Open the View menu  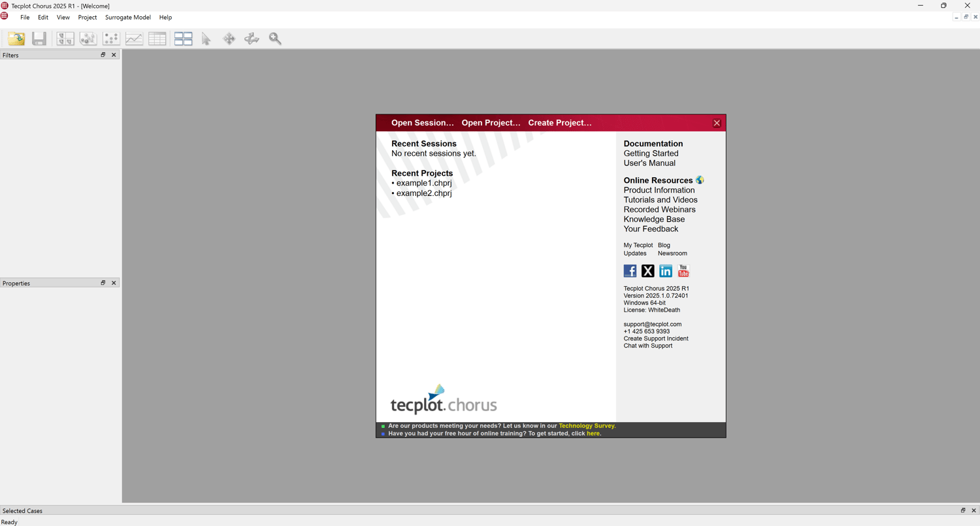[63, 18]
